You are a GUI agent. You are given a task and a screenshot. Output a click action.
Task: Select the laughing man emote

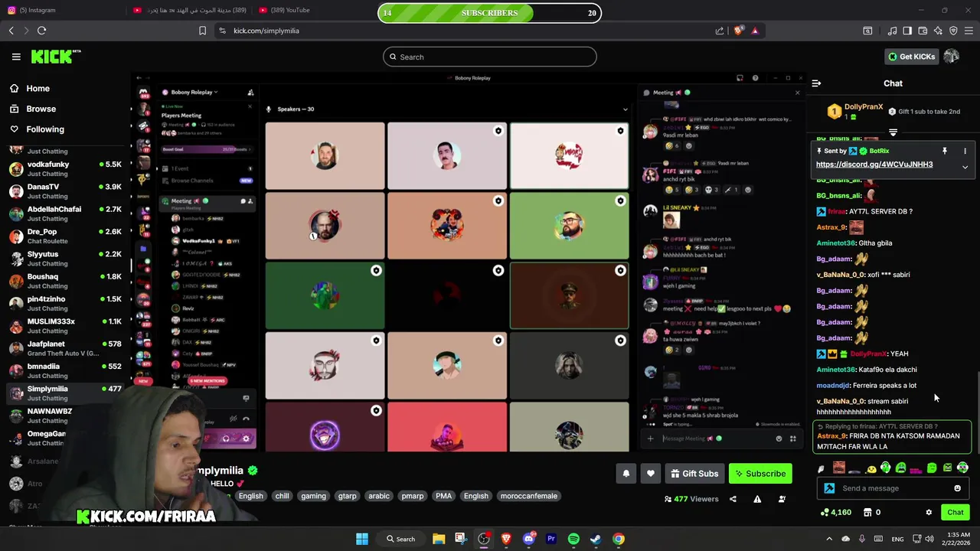point(839,468)
